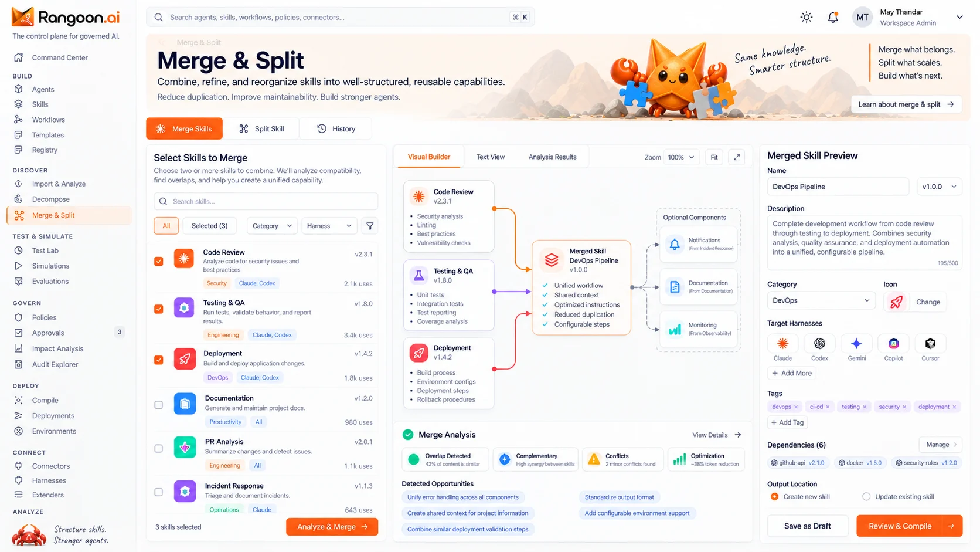The width and height of the screenshot is (980, 552).
Task: Check the Documentation skill
Action: pos(158,405)
